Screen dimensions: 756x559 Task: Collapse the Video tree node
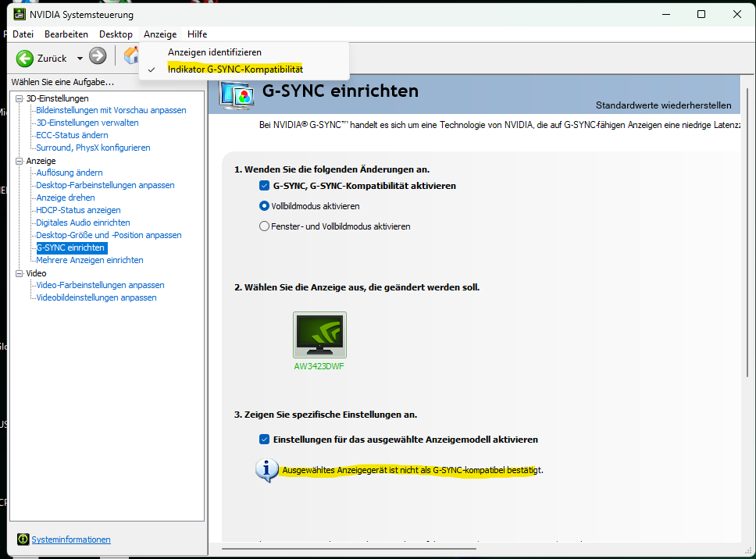20,273
